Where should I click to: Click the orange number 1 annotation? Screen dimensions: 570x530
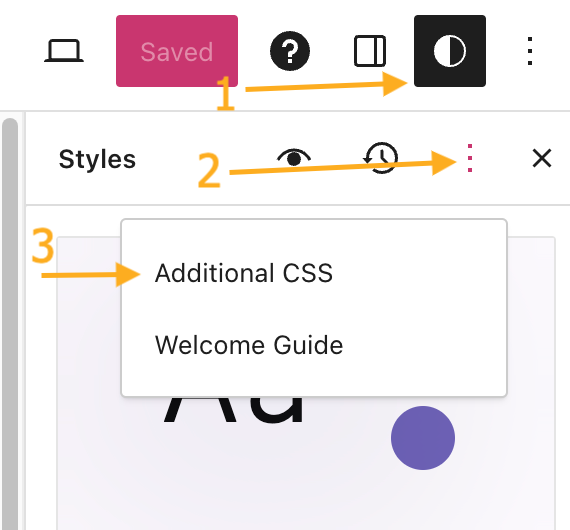click(225, 92)
